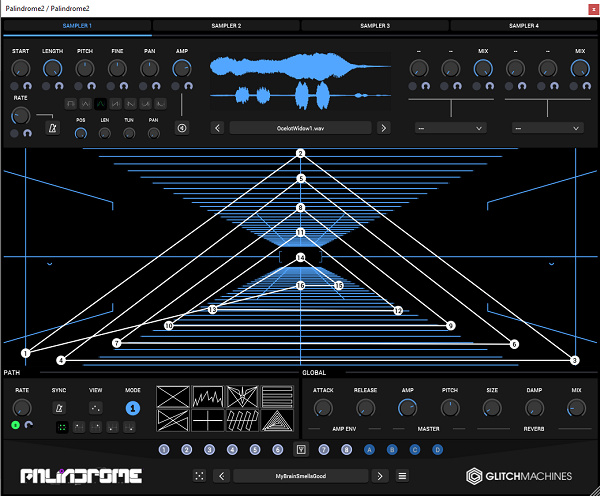Viewport: 600px width, 496px height.
Task: Click the Glitchmachines logo
Action: (x=519, y=476)
